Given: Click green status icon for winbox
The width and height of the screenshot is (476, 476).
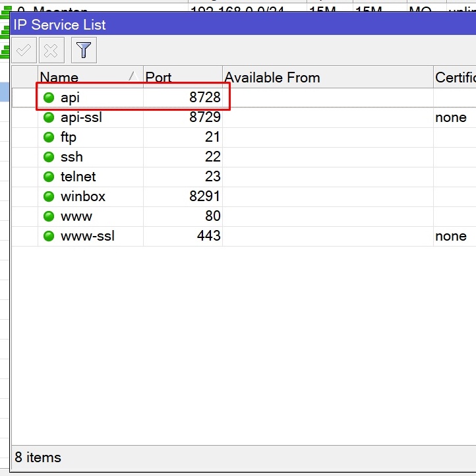Looking at the screenshot, I should pos(49,196).
